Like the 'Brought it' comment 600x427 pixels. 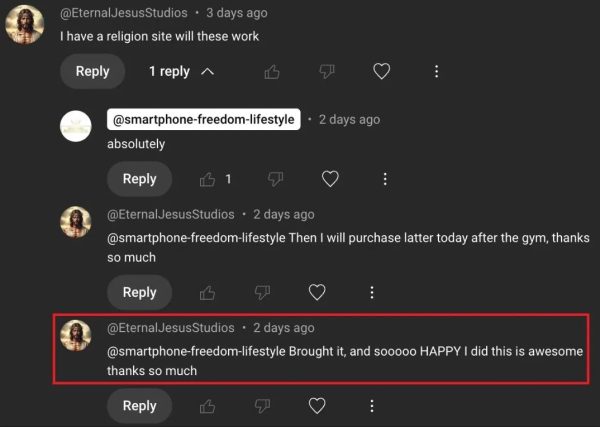[x=208, y=405]
